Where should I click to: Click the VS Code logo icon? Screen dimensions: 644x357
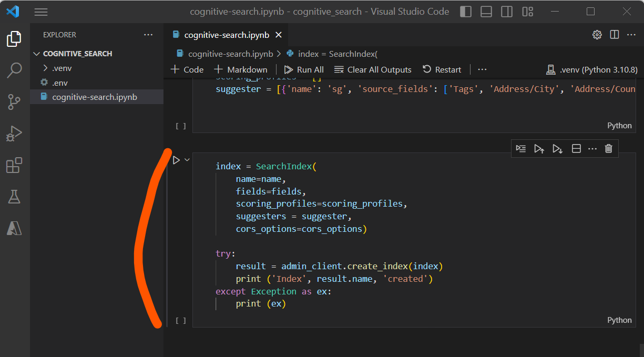pos(13,12)
